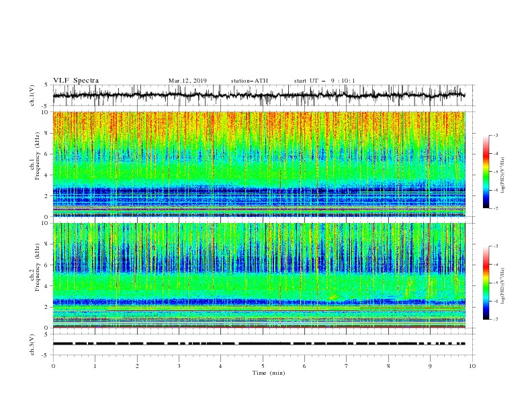Click the ch.1(V) waveform trace panel
This screenshot has width=532, height=411.
coord(263,95)
